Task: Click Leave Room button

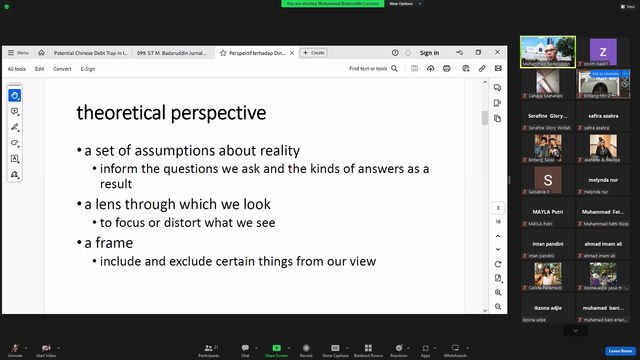Action: click(620, 351)
